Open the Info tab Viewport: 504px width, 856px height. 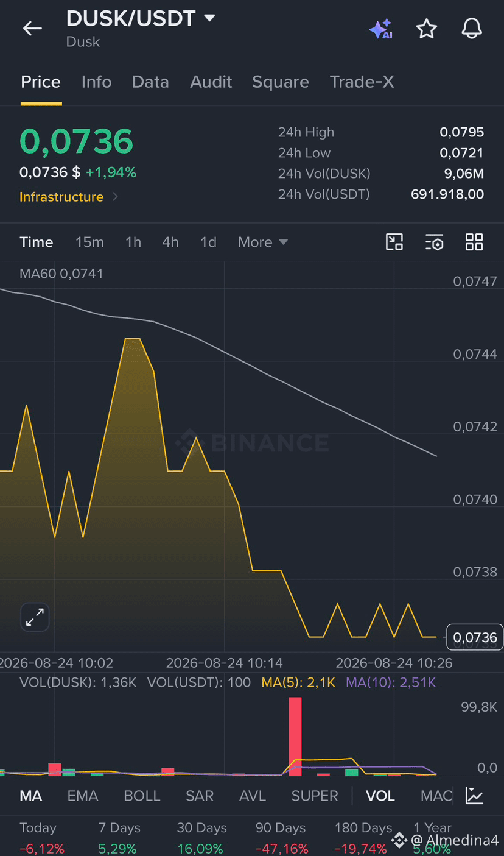coord(96,82)
